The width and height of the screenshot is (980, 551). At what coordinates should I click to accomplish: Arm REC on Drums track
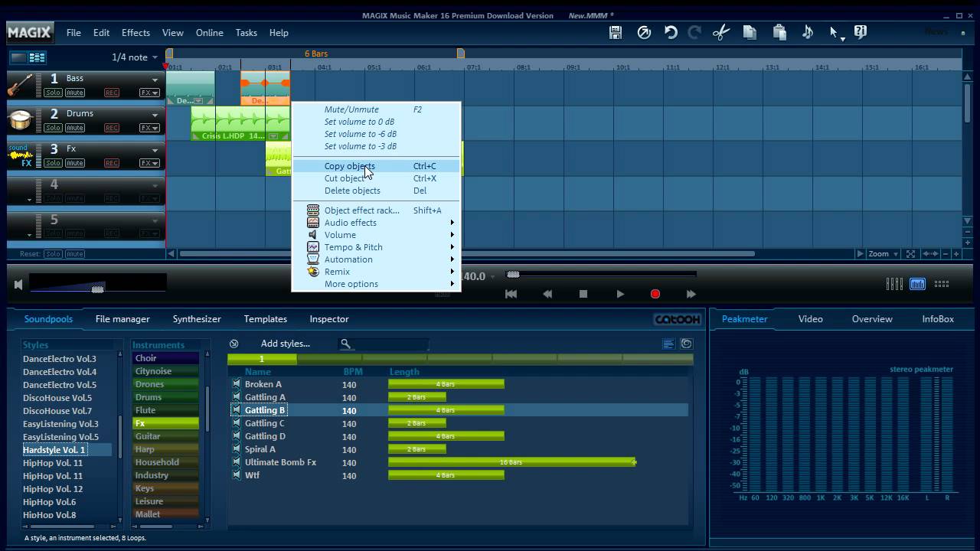click(112, 128)
